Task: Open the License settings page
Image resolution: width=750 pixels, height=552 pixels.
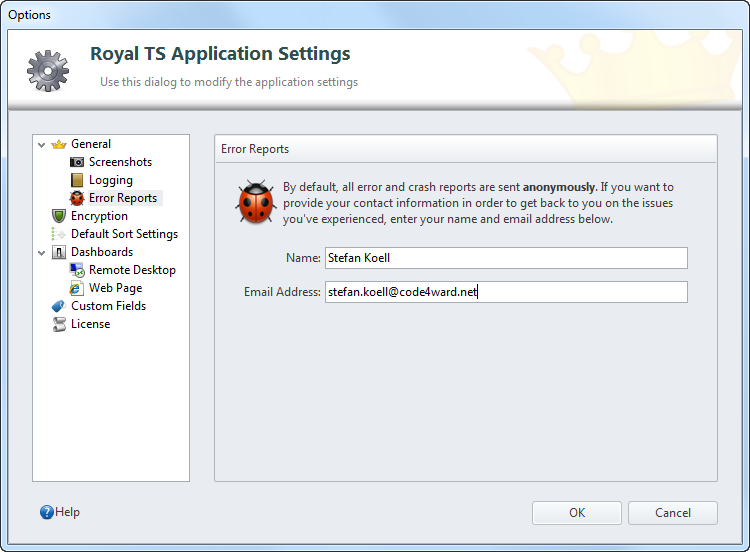Action: 90,324
